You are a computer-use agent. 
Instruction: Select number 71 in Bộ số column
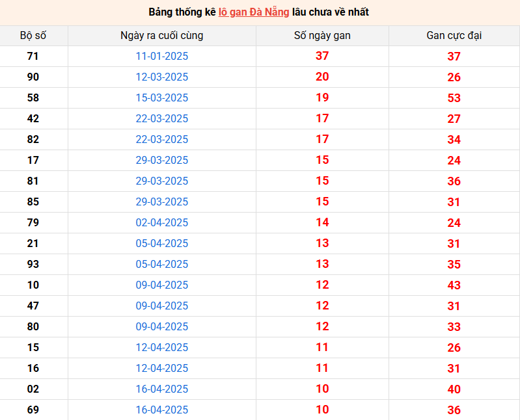coord(33,57)
